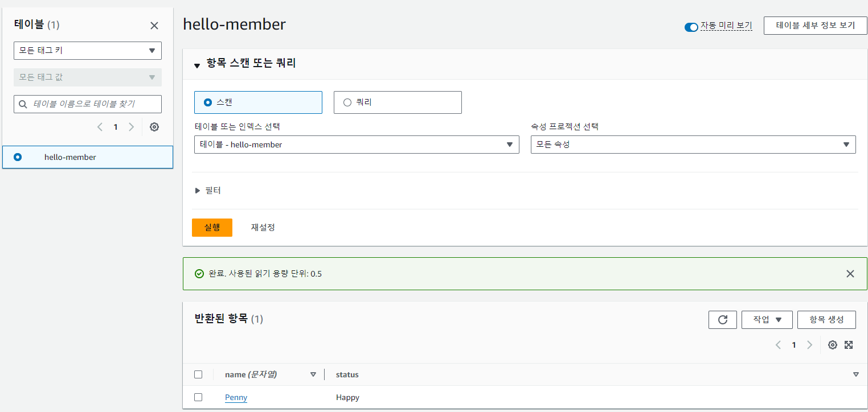Image resolution: width=868 pixels, height=412 pixels.
Task: Go to next page of returned items
Action: click(809, 345)
